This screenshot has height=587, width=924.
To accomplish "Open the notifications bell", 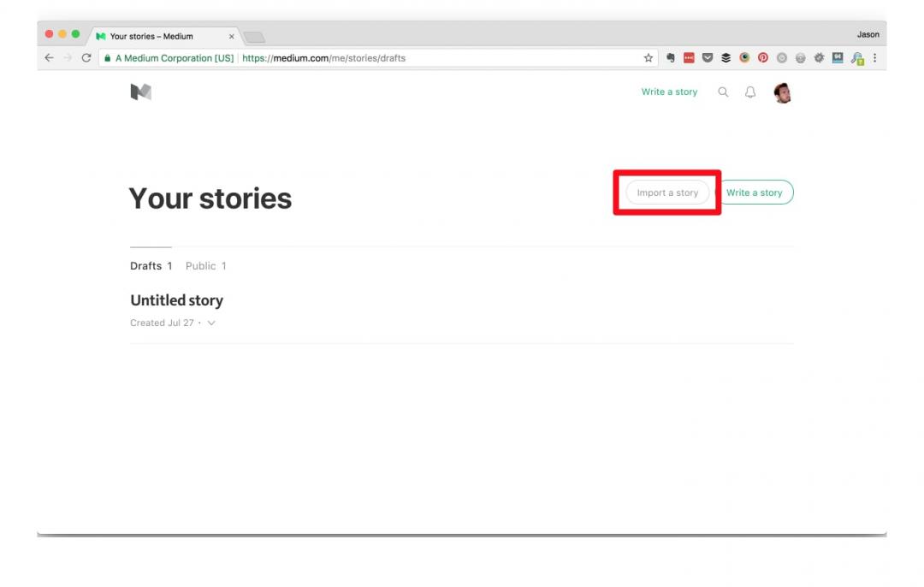I will [749, 92].
